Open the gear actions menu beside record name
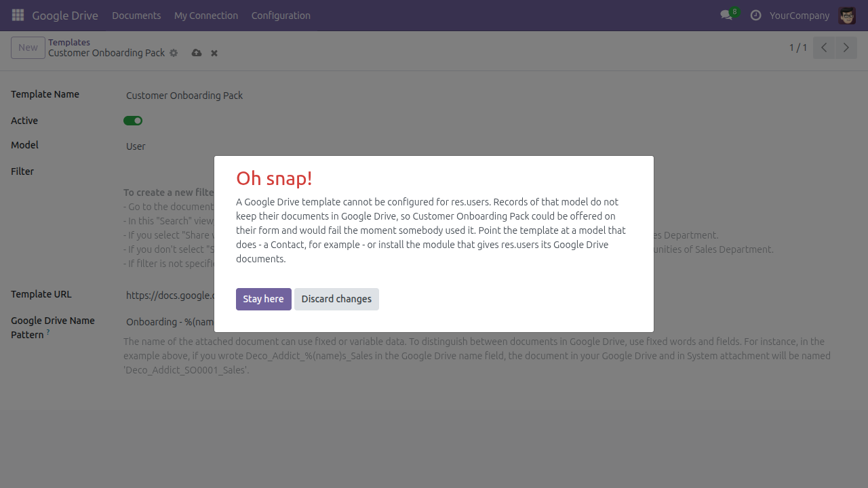Viewport: 868px width, 488px height. [x=174, y=53]
